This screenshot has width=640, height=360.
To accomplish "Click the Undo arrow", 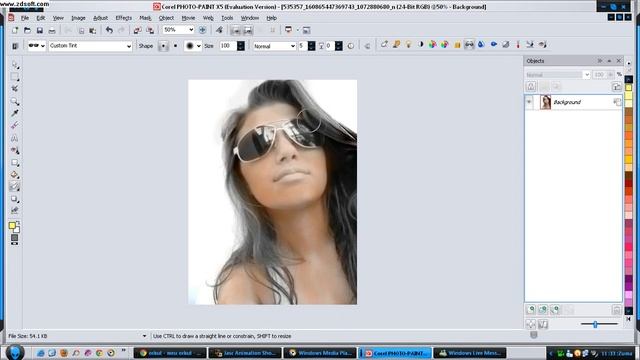I will click(109, 30).
